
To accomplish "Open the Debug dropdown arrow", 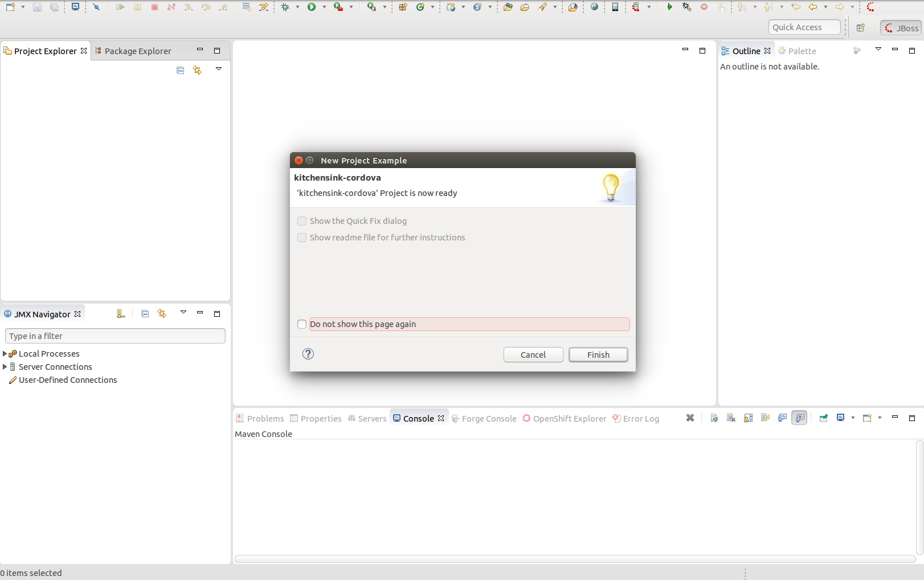I will (297, 7).
